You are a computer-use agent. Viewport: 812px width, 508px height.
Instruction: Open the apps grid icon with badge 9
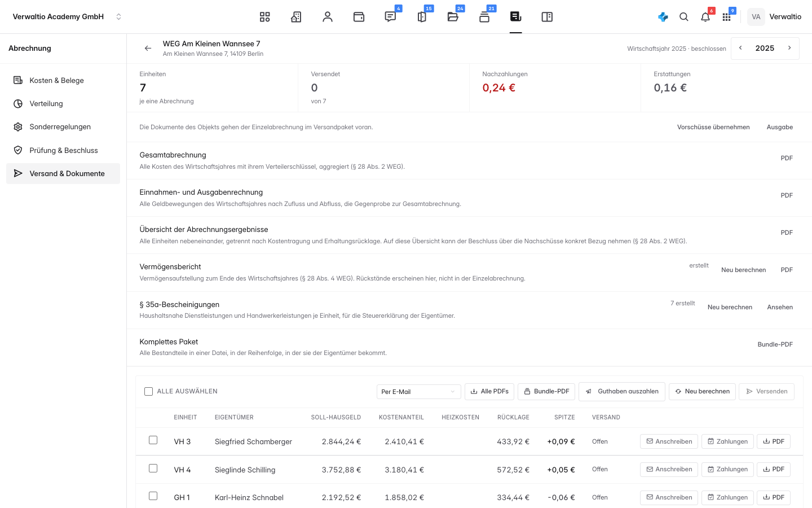pos(727,17)
